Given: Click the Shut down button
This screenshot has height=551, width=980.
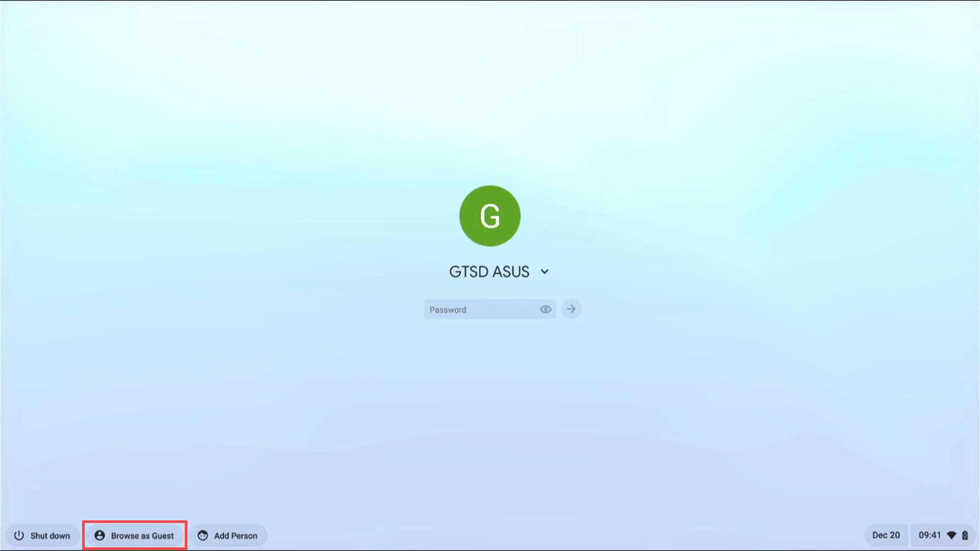Looking at the screenshot, I should 42,536.
